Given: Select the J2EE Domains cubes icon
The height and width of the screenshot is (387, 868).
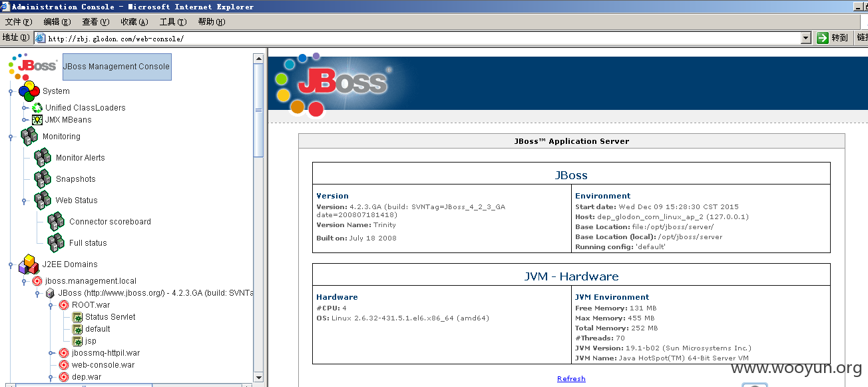Looking at the screenshot, I should pos(29,264).
